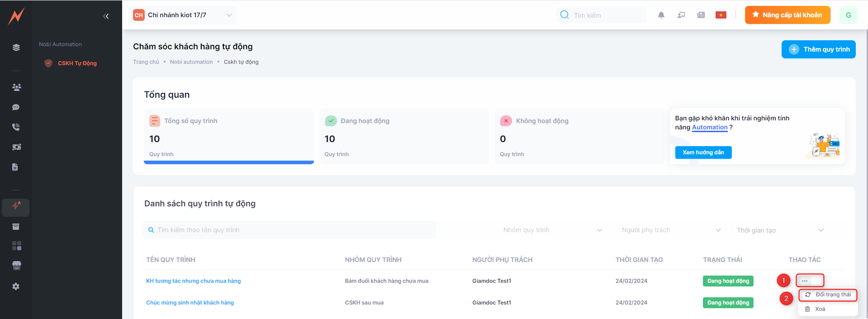Image resolution: width=868 pixels, height=319 pixels.
Task: Click the Xem hướng dẫn button
Action: pos(703,152)
